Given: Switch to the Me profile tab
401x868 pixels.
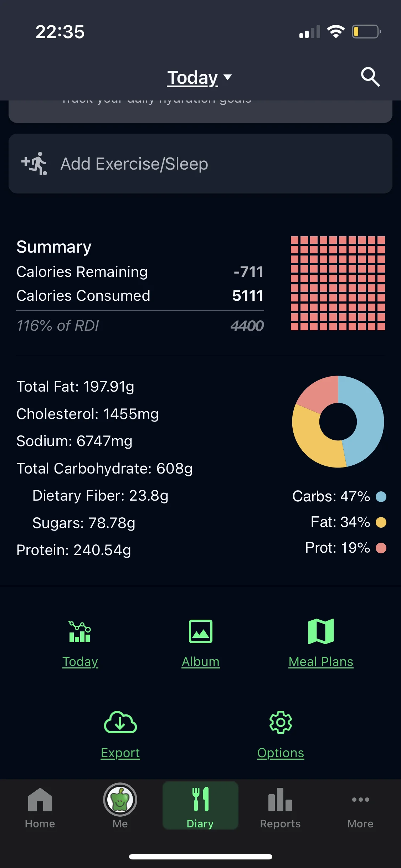Looking at the screenshot, I should (x=120, y=807).
